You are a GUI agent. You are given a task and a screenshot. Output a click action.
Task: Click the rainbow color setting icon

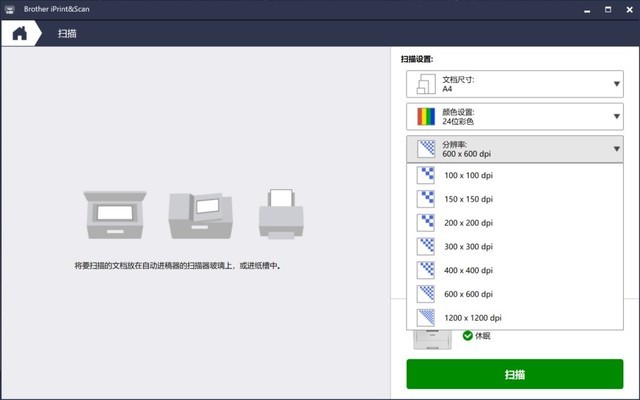point(426,117)
